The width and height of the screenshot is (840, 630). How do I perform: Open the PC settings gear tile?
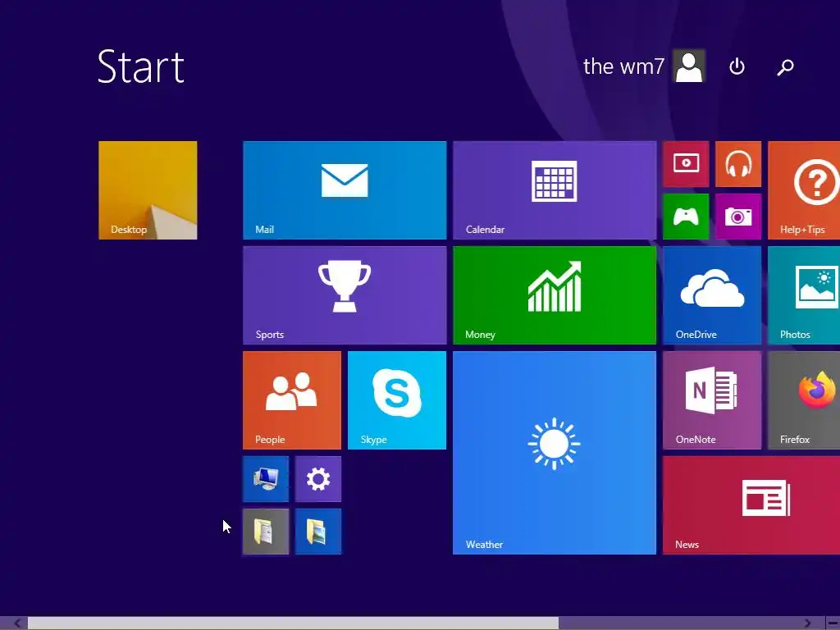pos(318,479)
